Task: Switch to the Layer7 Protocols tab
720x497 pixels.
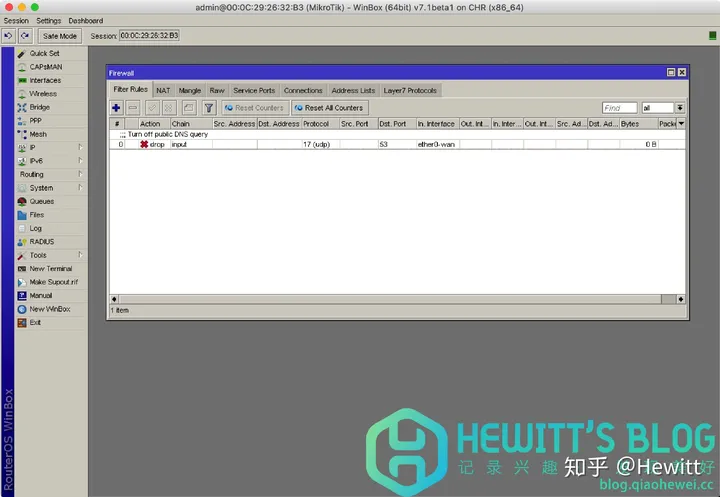Action: pos(410,90)
